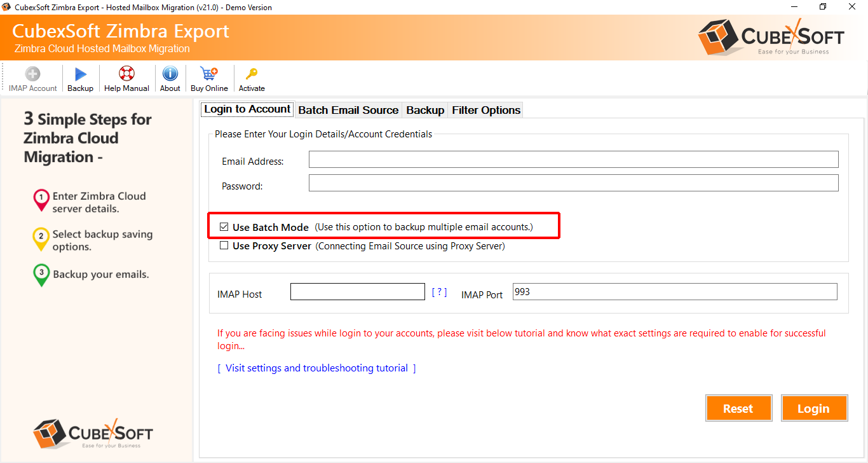Click the Activate key icon
Viewport: 868px width, 463px height.
(x=252, y=74)
